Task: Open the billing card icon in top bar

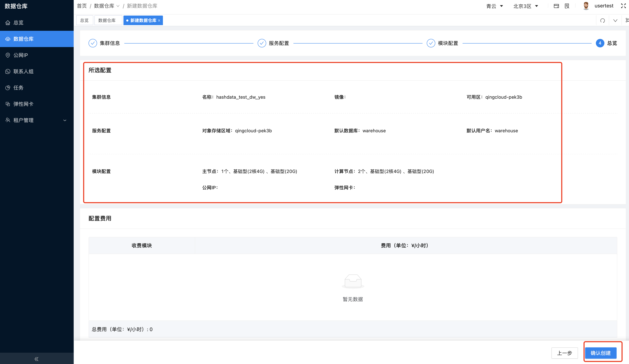Action: (556, 6)
